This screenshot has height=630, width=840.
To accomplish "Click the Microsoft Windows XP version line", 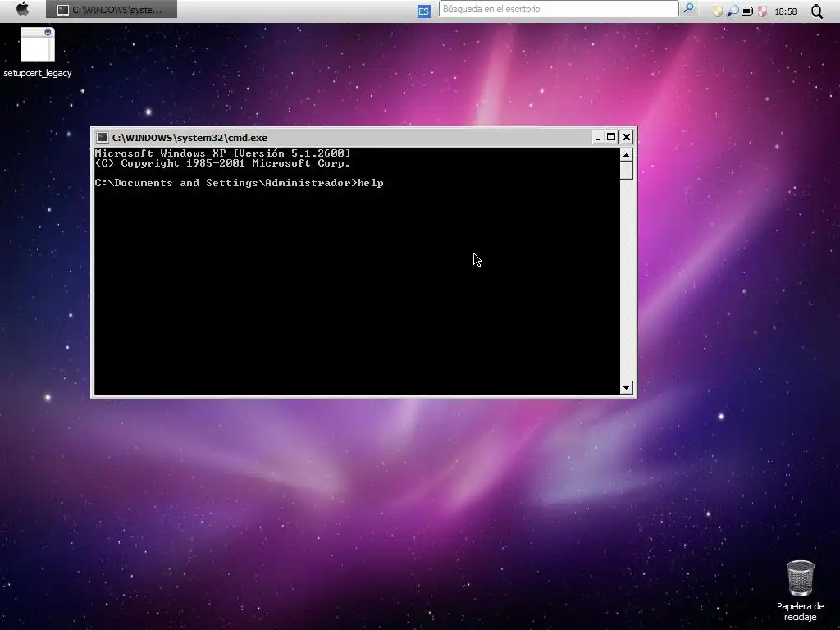I will click(x=223, y=153).
